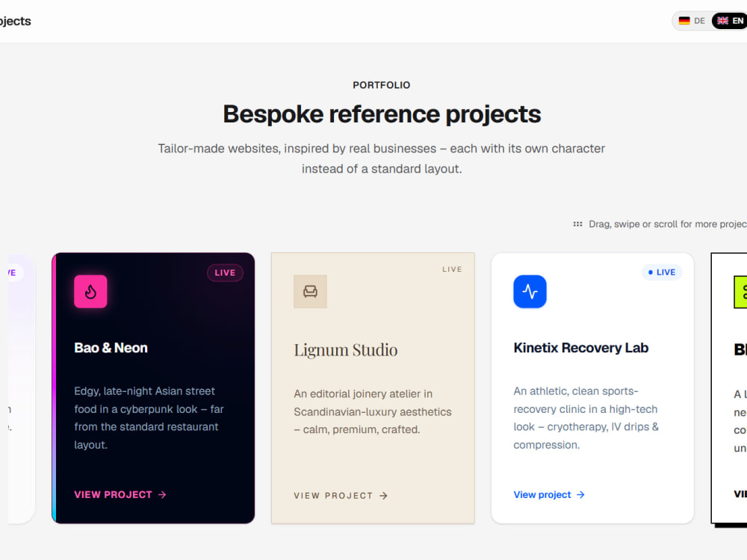Click the German flag icon
The width and height of the screenshot is (747, 560).
(x=684, y=21)
